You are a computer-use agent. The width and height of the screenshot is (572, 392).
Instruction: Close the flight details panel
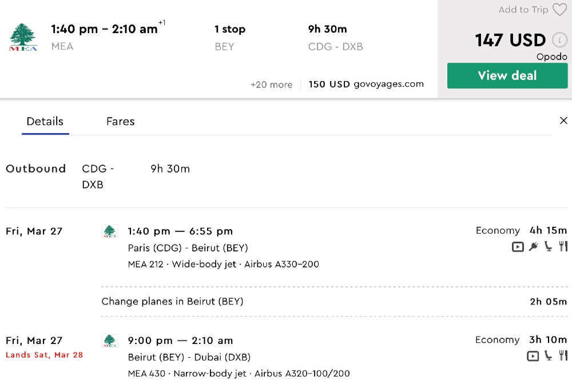click(563, 121)
